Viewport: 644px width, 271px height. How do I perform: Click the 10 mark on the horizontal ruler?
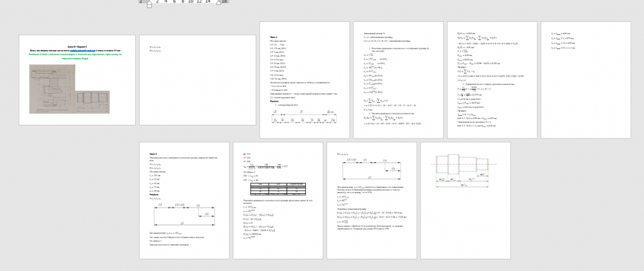click(191, 2)
